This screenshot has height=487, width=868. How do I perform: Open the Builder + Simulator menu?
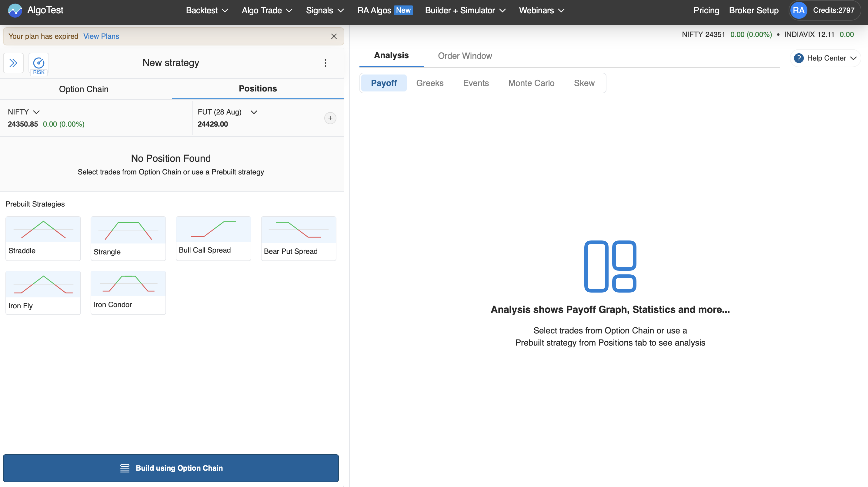[465, 10]
